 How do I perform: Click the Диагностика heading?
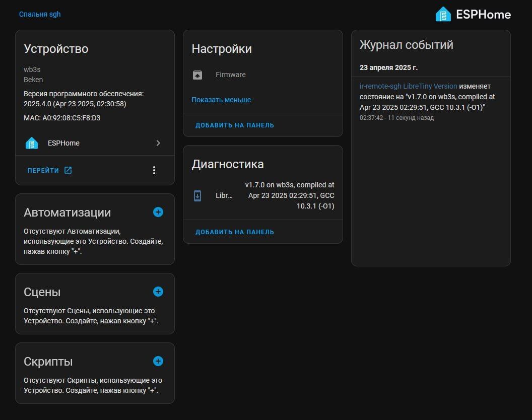pyautogui.click(x=228, y=164)
